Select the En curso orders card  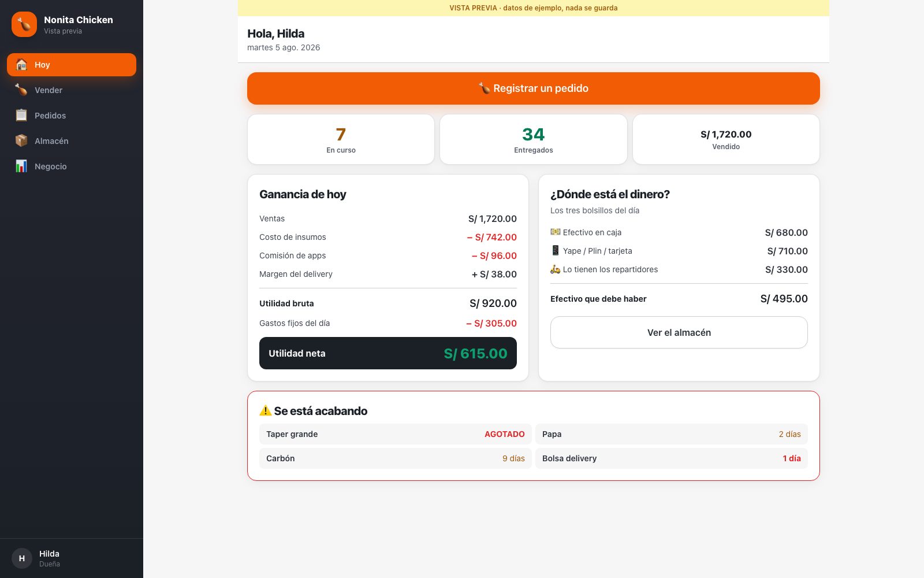pos(341,139)
